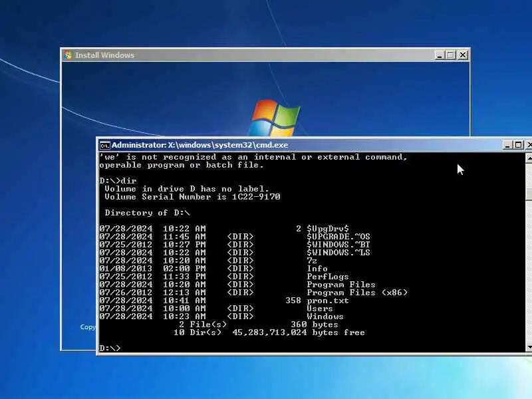532x399 pixels.
Task: Click the Info directory entry
Action: pyautogui.click(x=317, y=269)
